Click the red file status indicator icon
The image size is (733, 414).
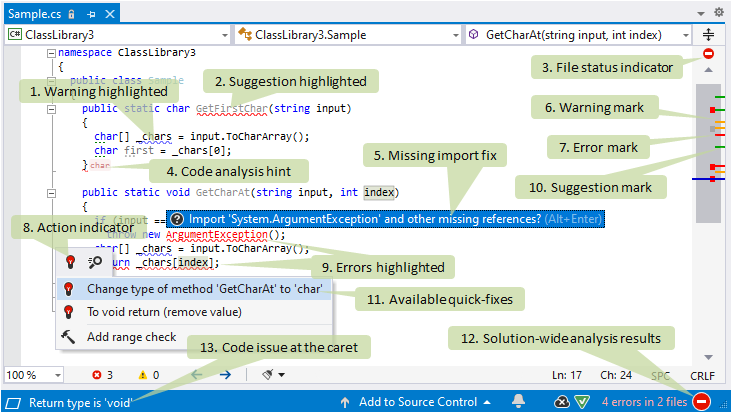tap(708, 55)
